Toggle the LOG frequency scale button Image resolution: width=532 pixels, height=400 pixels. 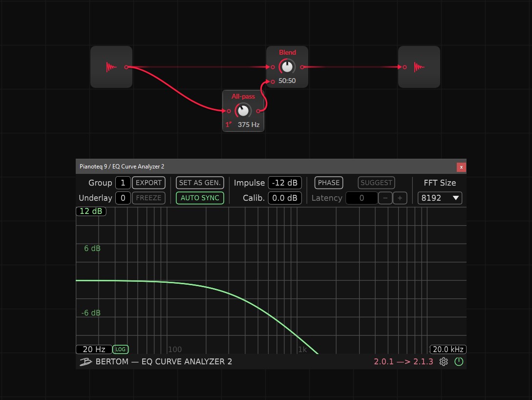click(121, 349)
